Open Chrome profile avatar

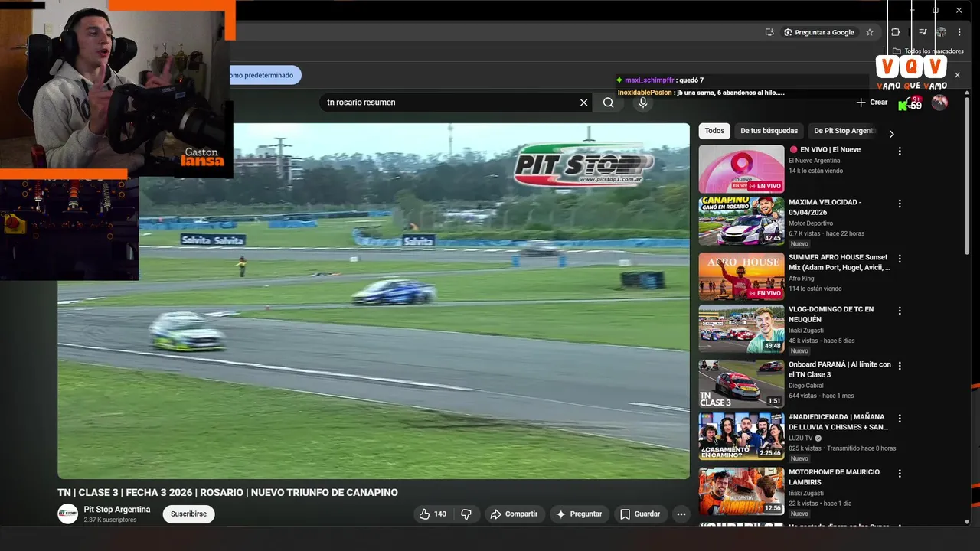click(942, 32)
